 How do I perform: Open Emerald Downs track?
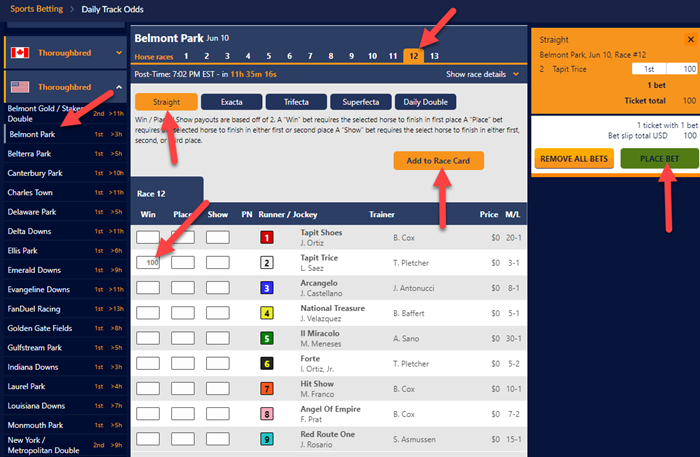click(65, 270)
